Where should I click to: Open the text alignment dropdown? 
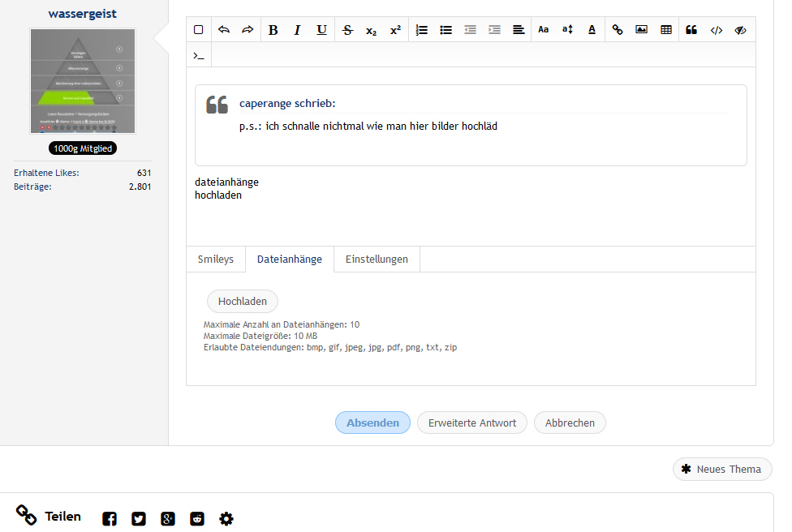[x=519, y=30]
